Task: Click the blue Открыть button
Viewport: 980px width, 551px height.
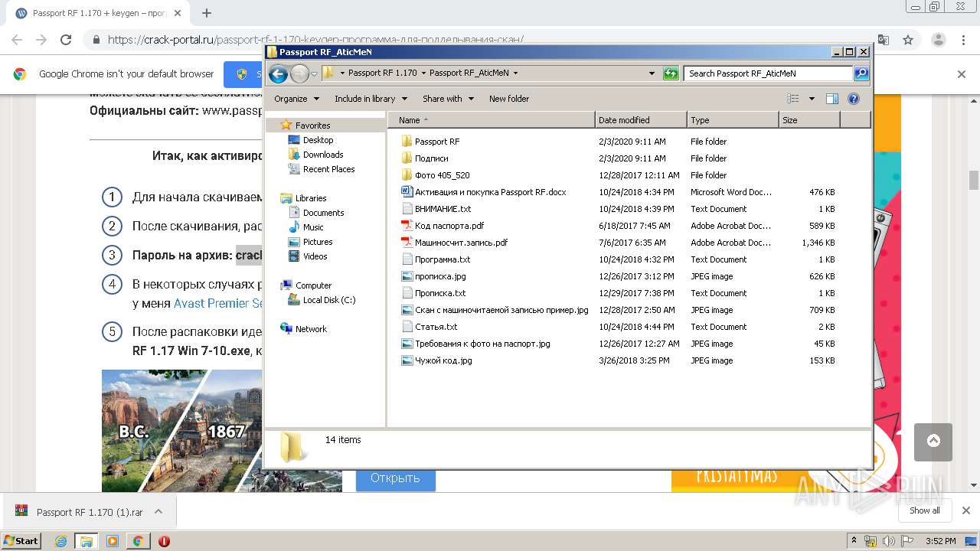Action: click(395, 478)
